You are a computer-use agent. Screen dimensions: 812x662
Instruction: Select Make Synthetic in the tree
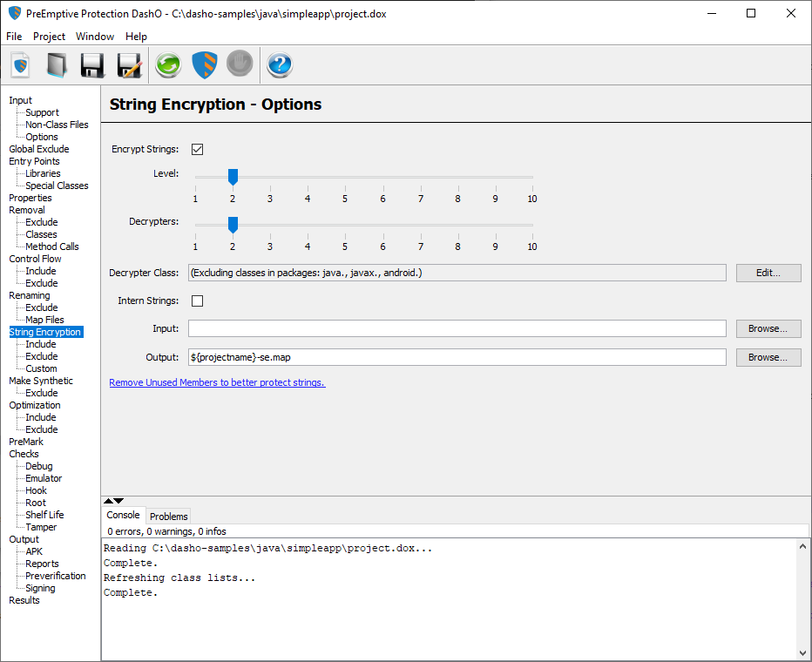click(x=41, y=381)
